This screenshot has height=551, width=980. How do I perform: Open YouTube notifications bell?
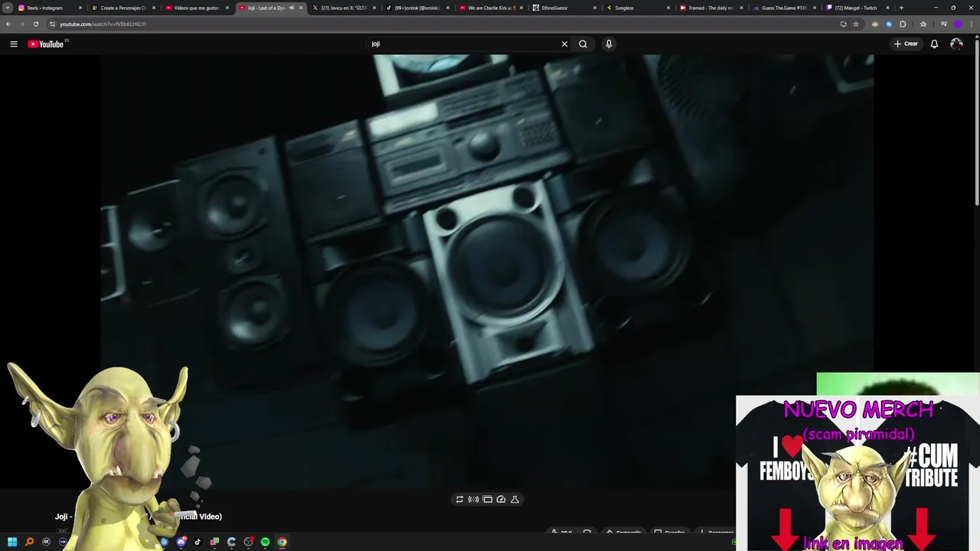934,44
